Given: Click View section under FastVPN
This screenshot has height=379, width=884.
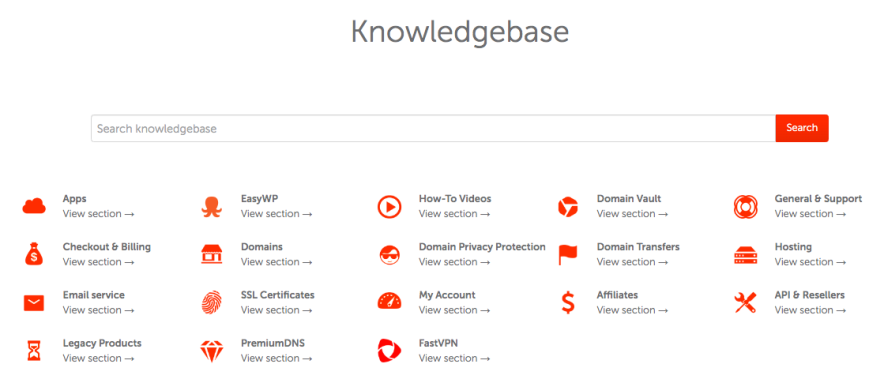Looking at the screenshot, I should (454, 358).
